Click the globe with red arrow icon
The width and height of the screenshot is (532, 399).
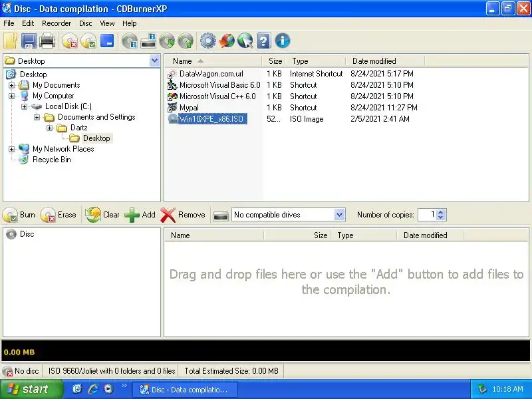coord(227,41)
